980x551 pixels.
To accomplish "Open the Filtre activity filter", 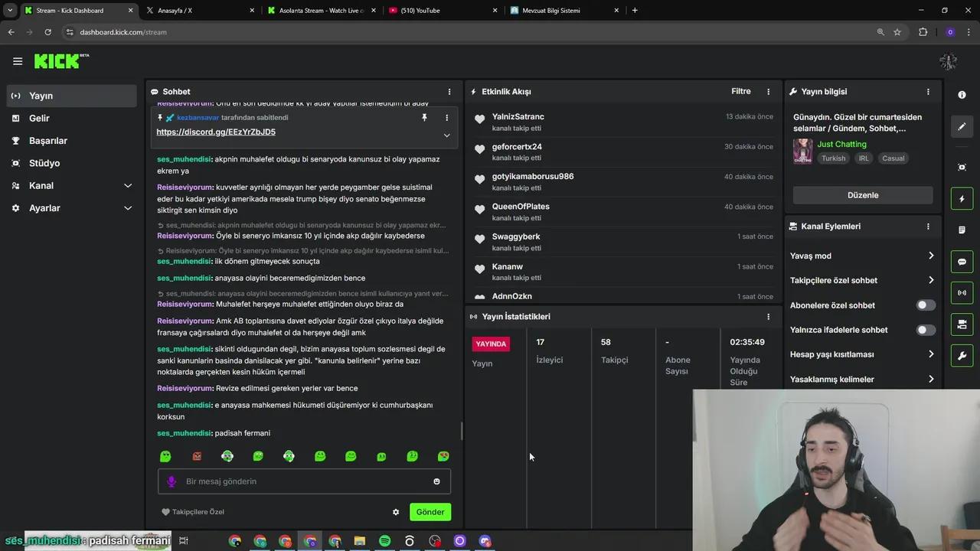I will [741, 92].
